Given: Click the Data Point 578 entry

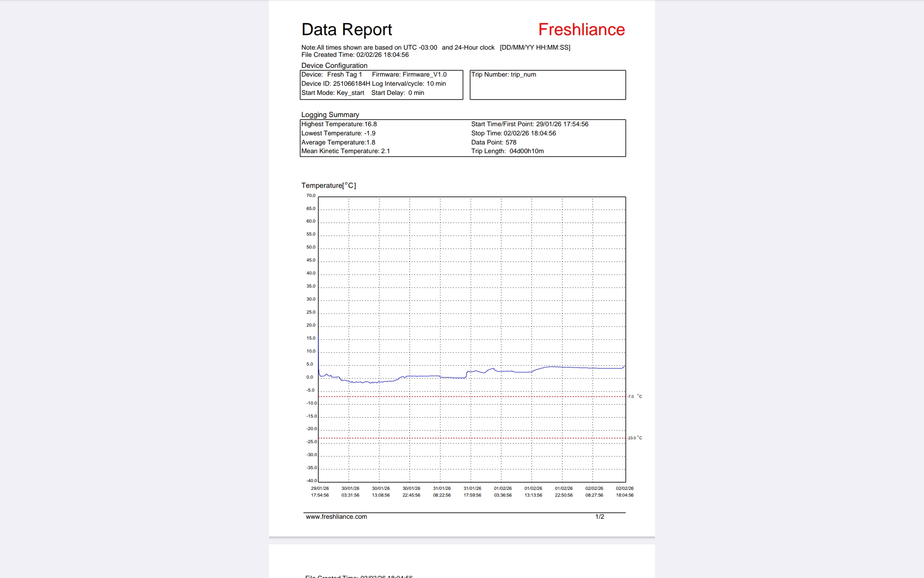Looking at the screenshot, I should (x=493, y=143).
